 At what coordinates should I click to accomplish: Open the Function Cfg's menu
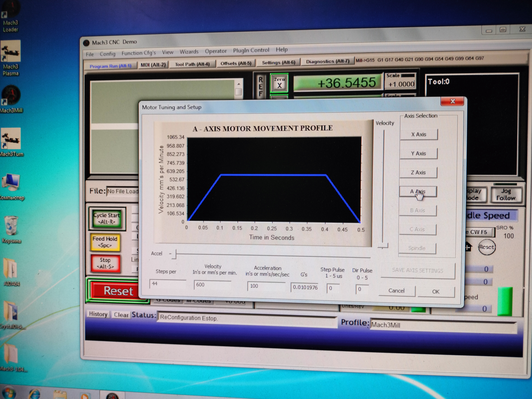[139, 53]
